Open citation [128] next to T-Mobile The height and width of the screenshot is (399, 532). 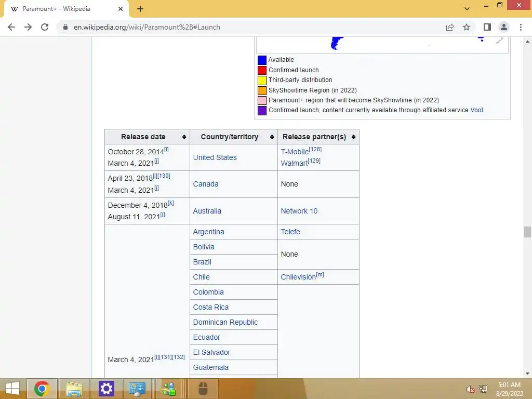point(315,149)
